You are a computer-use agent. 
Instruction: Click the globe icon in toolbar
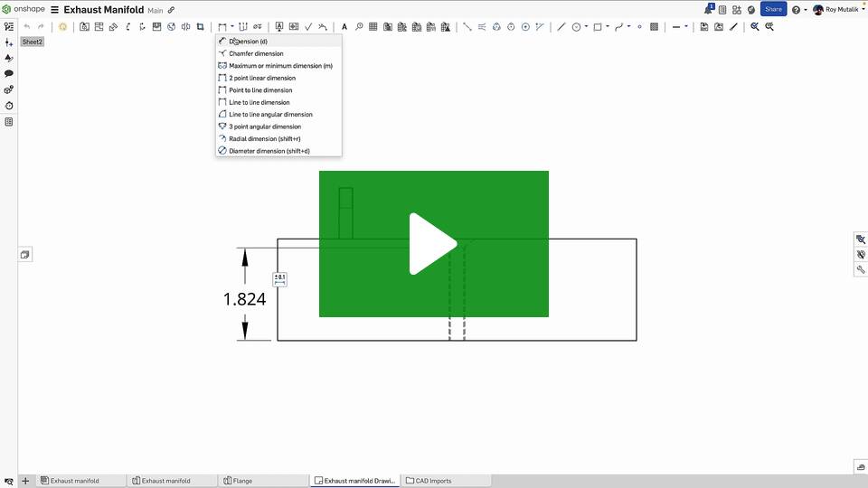[x=171, y=26]
